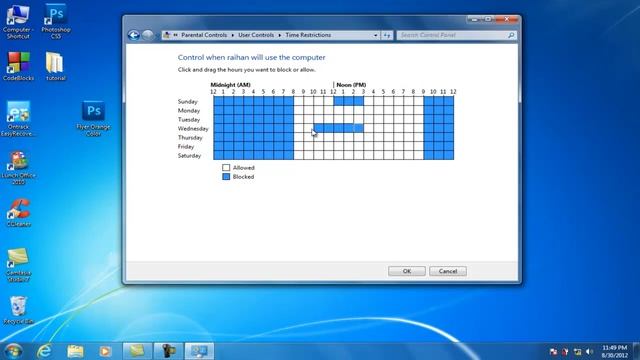640x360 pixels.
Task: Toggle Saturday 11 PM blocked cell
Action: (449, 155)
